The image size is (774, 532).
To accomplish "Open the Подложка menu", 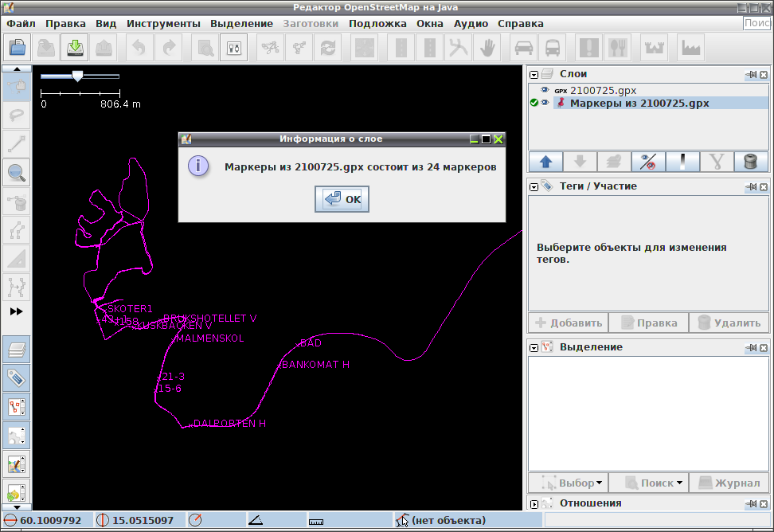I will [x=377, y=24].
